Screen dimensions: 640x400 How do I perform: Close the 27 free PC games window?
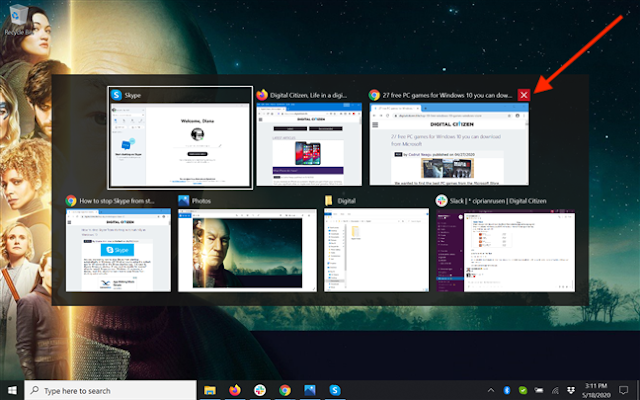[524, 94]
